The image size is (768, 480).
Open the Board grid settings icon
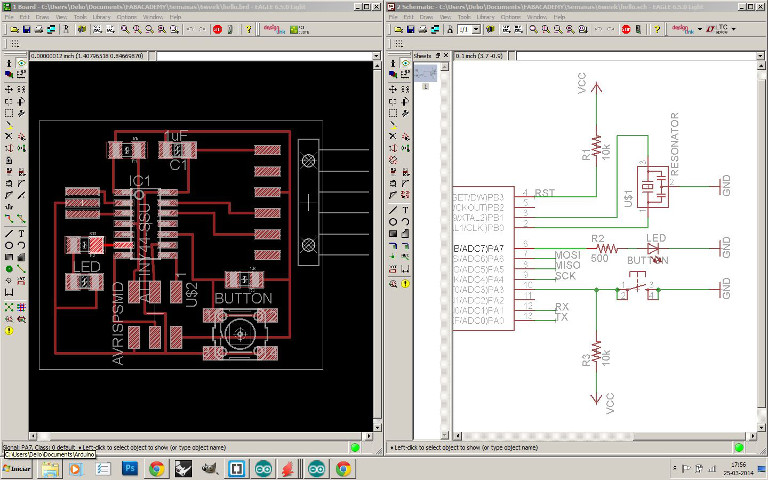pos(15,44)
